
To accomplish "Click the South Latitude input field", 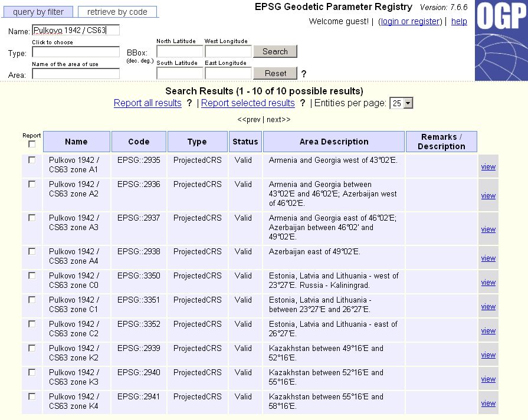I will (x=180, y=73).
